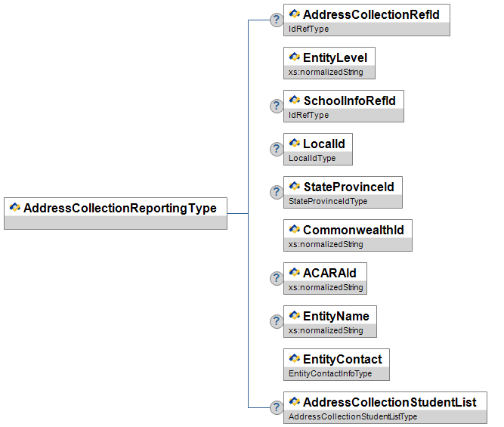The height and width of the screenshot is (427, 504).
Task: Click the AddressCollectionReportingType element icon
Action: click(x=15, y=208)
